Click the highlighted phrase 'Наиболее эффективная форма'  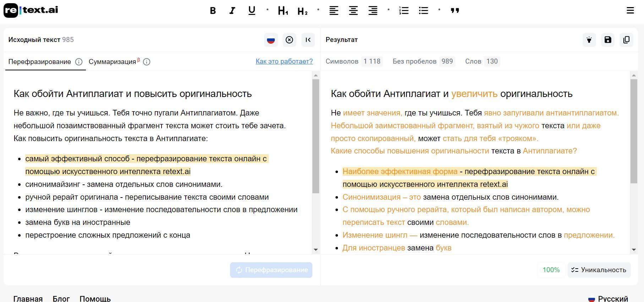pos(400,172)
